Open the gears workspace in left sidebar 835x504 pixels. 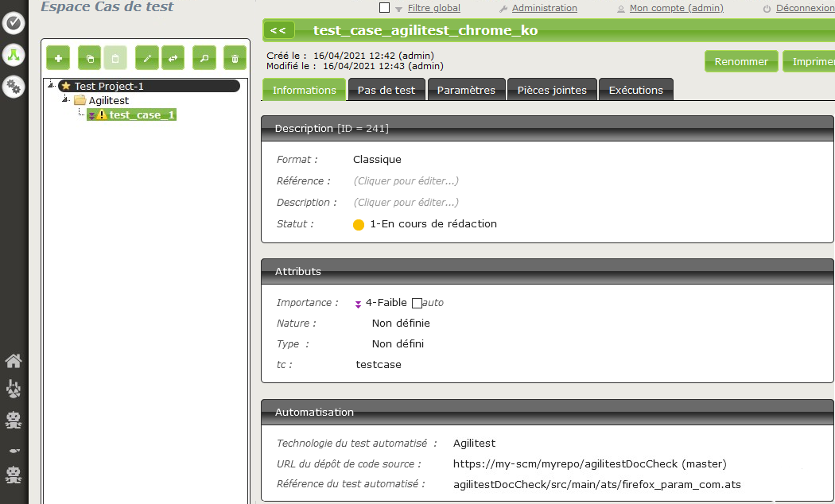[x=14, y=86]
